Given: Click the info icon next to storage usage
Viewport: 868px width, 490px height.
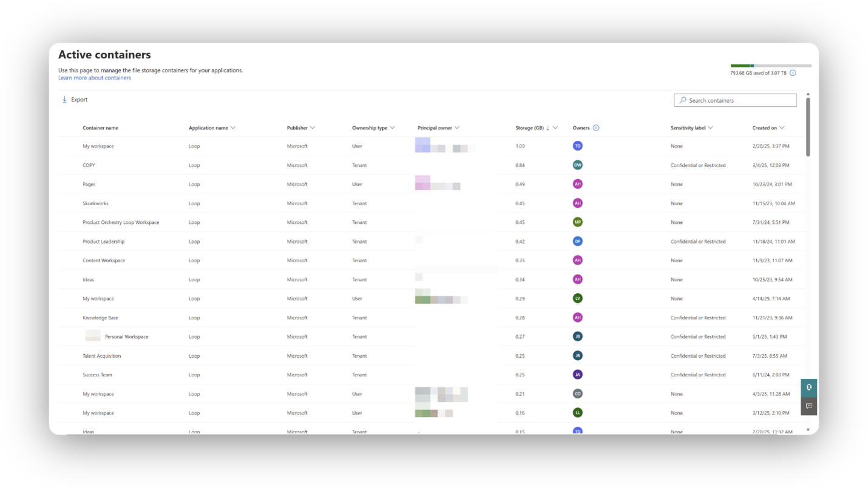Looking at the screenshot, I should (x=793, y=72).
